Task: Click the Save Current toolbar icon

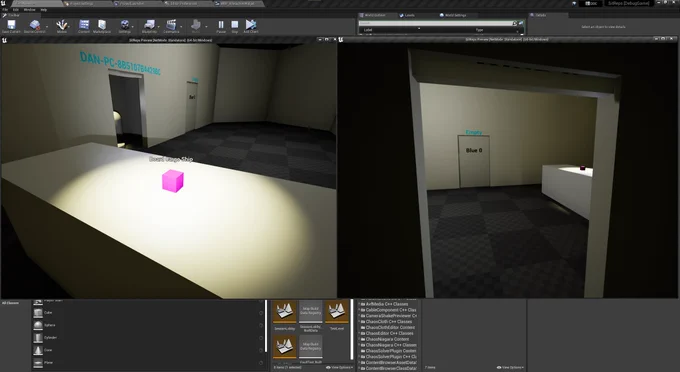Action: pyautogui.click(x=11, y=26)
